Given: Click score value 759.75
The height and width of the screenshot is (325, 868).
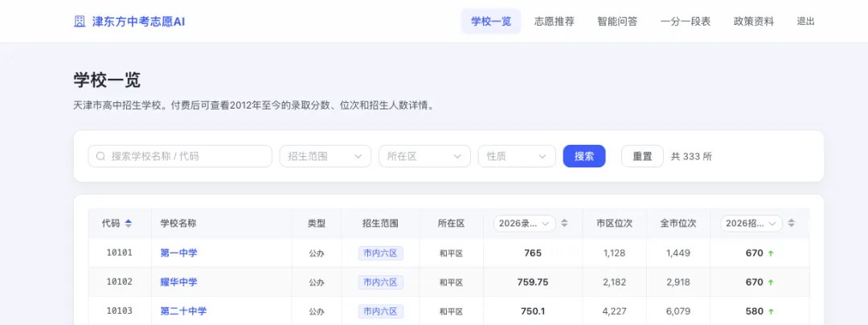Looking at the screenshot, I should coord(533,282).
